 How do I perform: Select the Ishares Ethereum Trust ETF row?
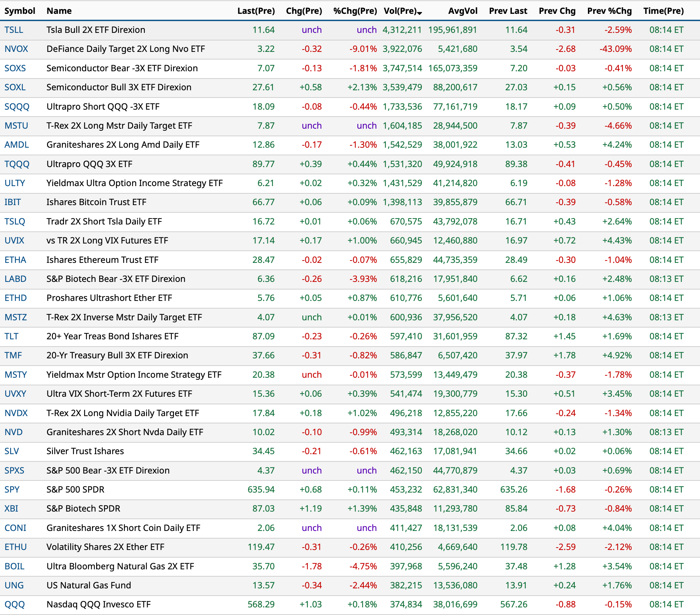(102, 260)
